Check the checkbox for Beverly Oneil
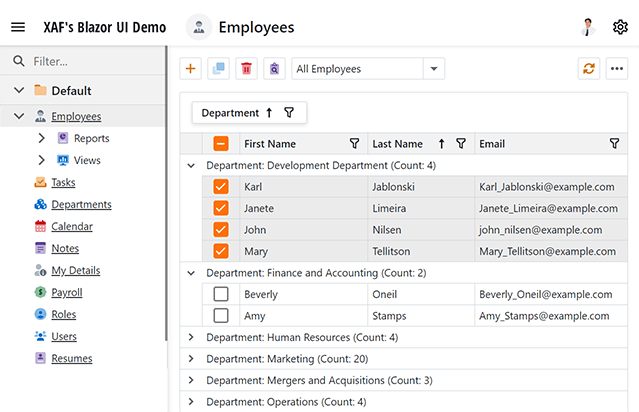Image resolution: width=639 pixels, height=412 pixels. click(221, 294)
